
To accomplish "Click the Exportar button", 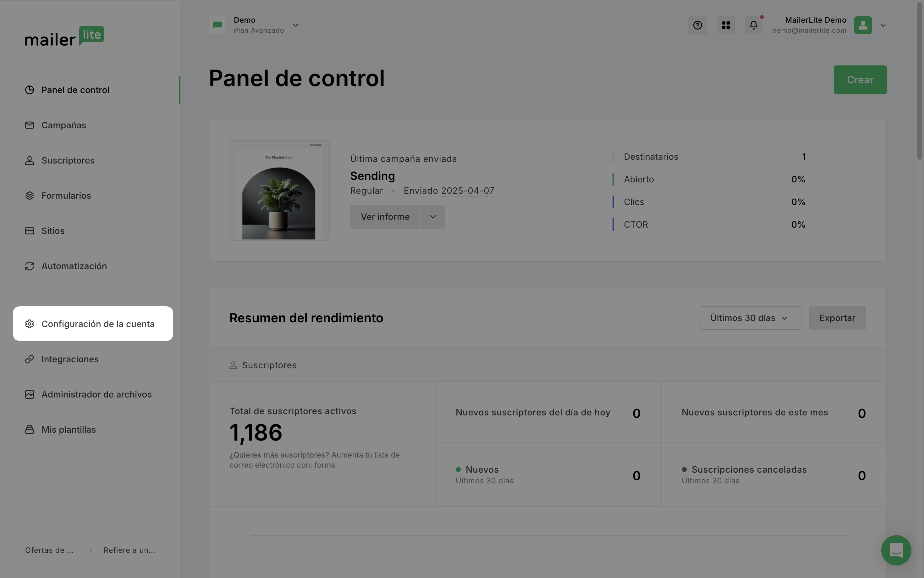I will [837, 318].
